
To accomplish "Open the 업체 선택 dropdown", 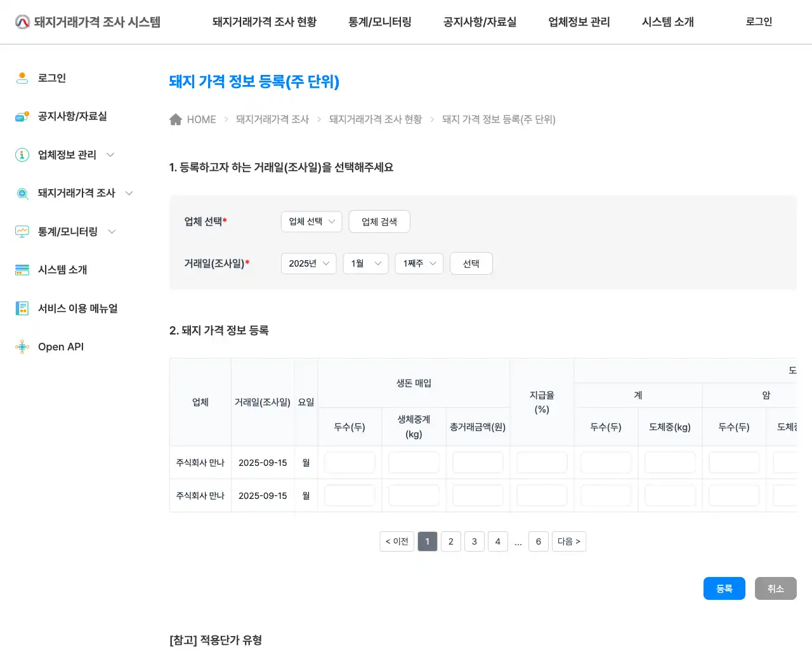I will [x=311, y=222].
